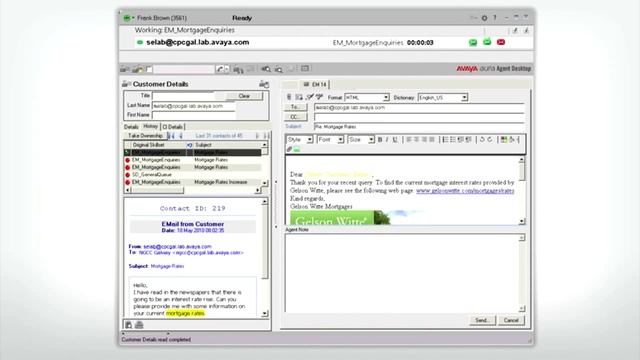Focus the CC recipients field
Image resolution: width=640 pixels, height=360 pixels.
[x=419, y=117]
